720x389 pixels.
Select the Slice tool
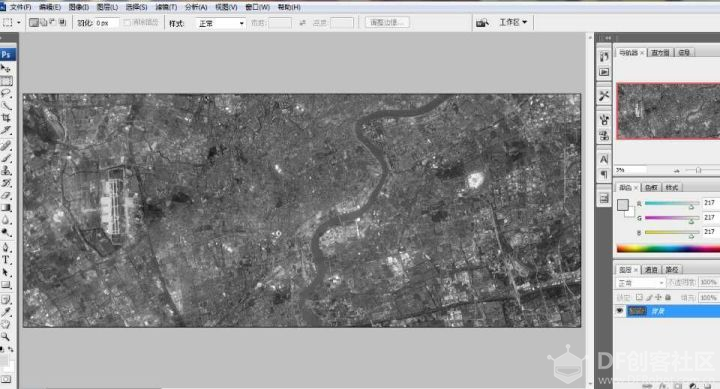pos(6,130)
